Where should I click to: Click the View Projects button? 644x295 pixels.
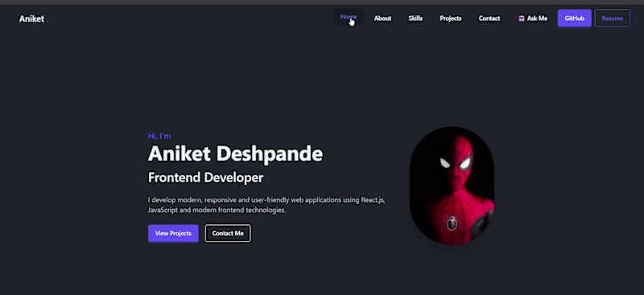pyautogui.click(x=173, y=233)
